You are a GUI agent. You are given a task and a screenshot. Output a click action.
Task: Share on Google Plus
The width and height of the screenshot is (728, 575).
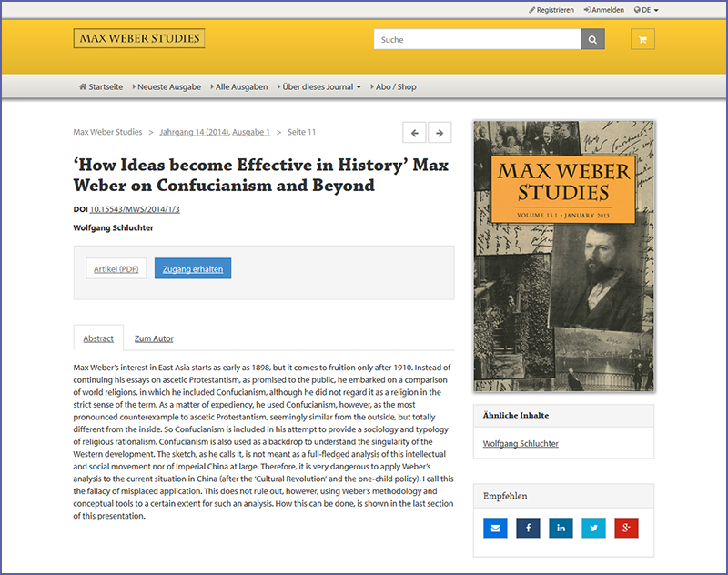click(x=626, y=528)
